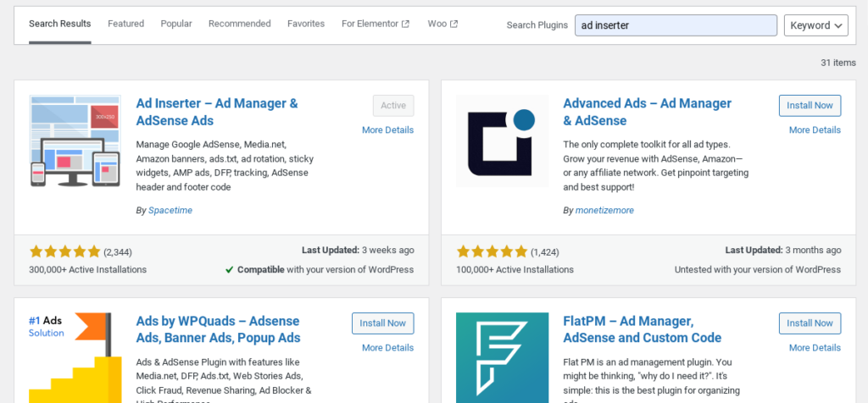Click the 300,000+ Active Installations text
The image size is (868, 403).
pos(87,270)
